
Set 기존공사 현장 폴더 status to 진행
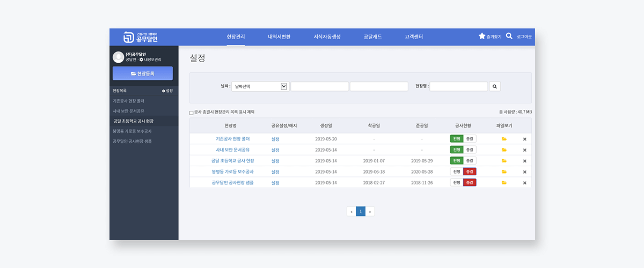(x=456, y=139)
